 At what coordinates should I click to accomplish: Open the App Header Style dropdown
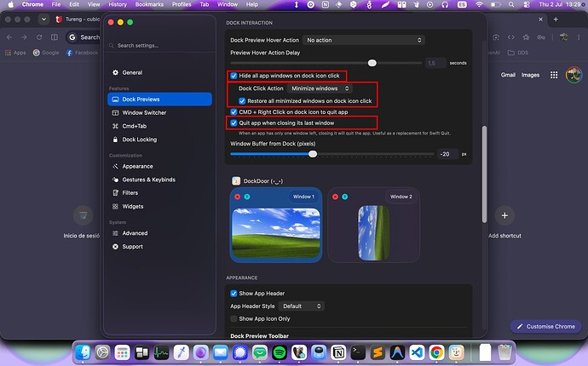(302, 306)
